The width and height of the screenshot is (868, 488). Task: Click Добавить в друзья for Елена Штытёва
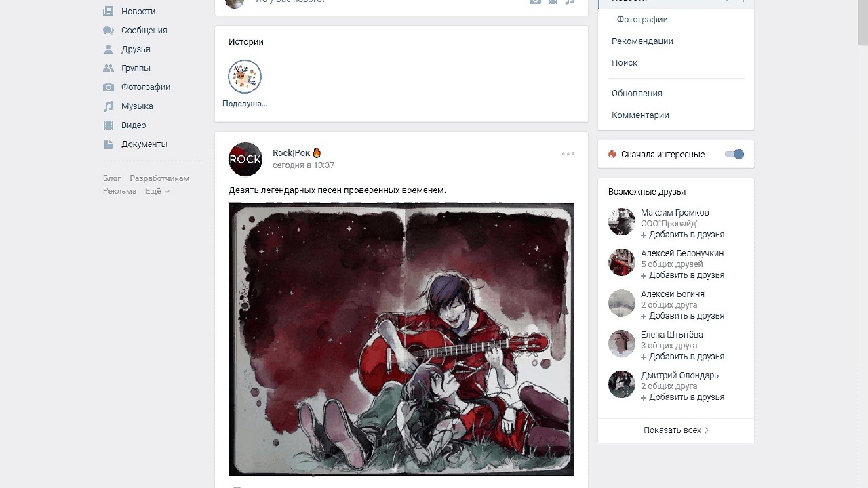(683, 357)
